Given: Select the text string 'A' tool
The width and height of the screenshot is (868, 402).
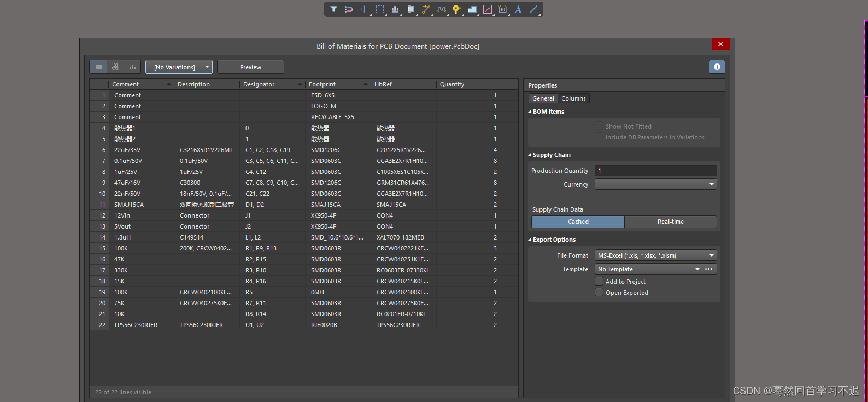Looking at the screenshot, I should [518, 9].
